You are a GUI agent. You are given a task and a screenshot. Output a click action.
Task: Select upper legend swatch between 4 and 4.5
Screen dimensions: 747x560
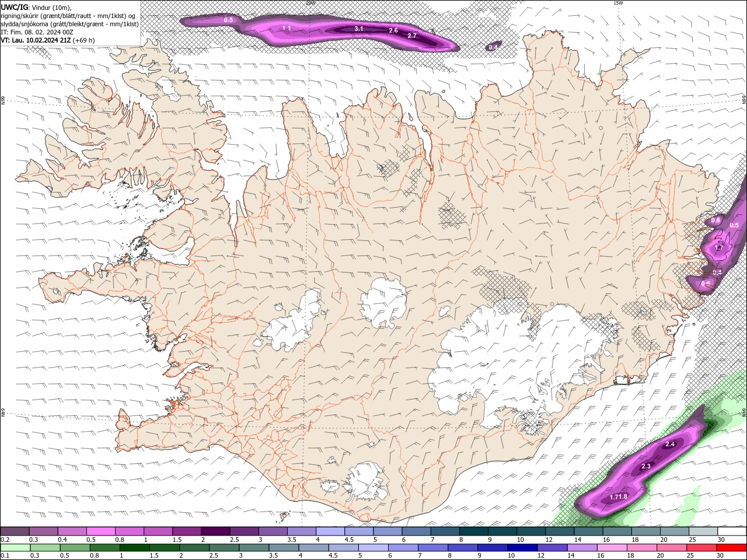click(330, 531)
